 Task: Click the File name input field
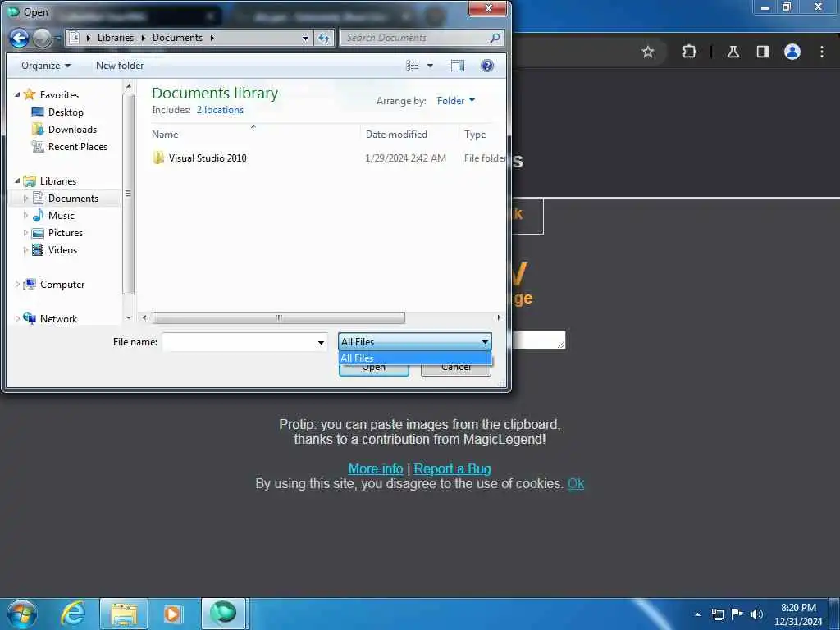(239, 342)
